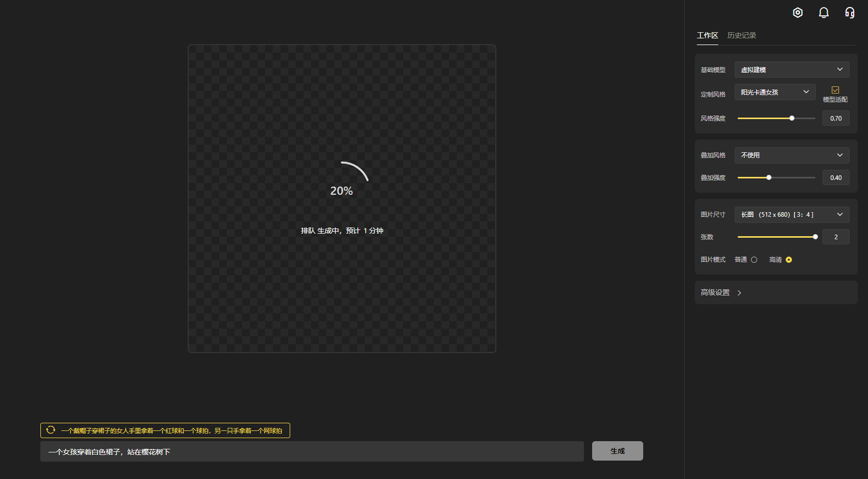Click the 张数 value box
This screenshot has height=479, width=868.
pos(836,237)
